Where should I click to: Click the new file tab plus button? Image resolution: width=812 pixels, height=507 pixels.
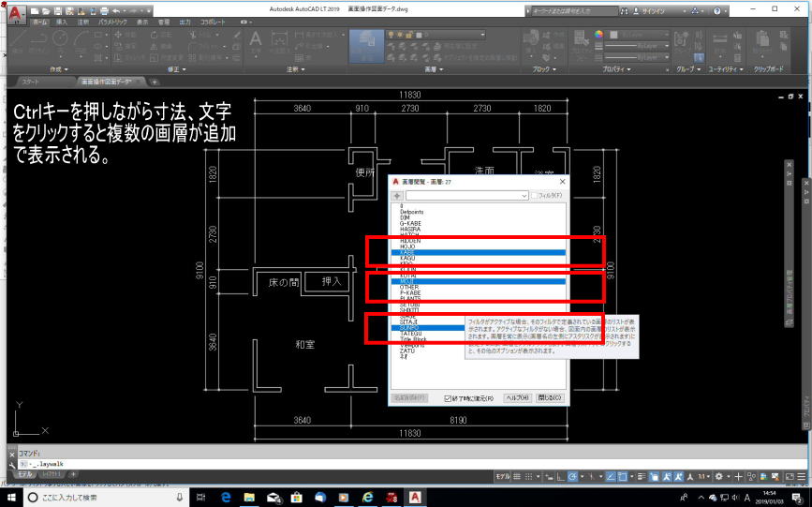pyautogui.click(x=155, y=82)
